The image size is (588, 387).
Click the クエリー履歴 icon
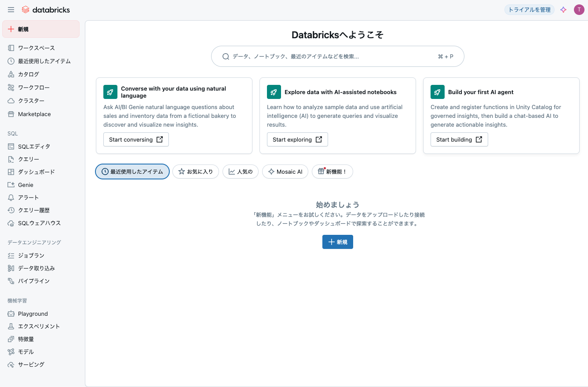click(x=11, y=210)
